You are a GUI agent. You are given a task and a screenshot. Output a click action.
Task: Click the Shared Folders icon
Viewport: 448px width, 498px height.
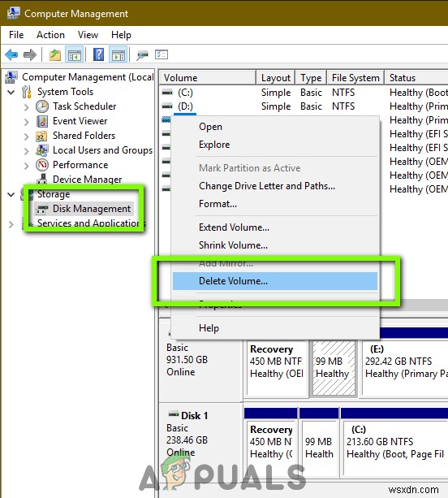tap(41, 136)
